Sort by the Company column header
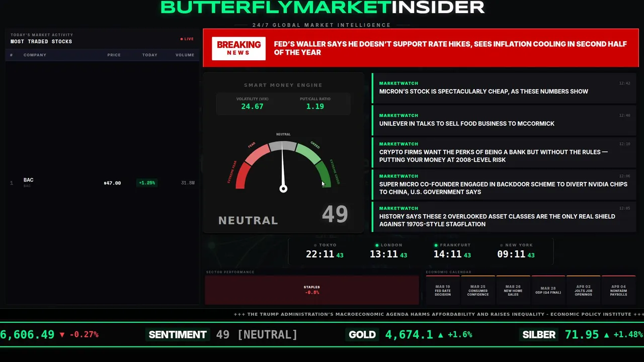The width and height of the screenshot is (644, 362). tap(35, 55)
